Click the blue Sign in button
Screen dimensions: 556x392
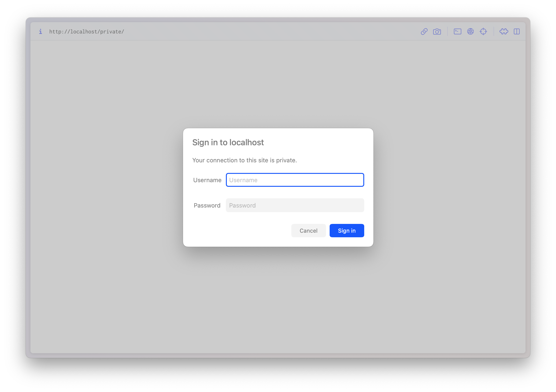click(x=346, y=230)
